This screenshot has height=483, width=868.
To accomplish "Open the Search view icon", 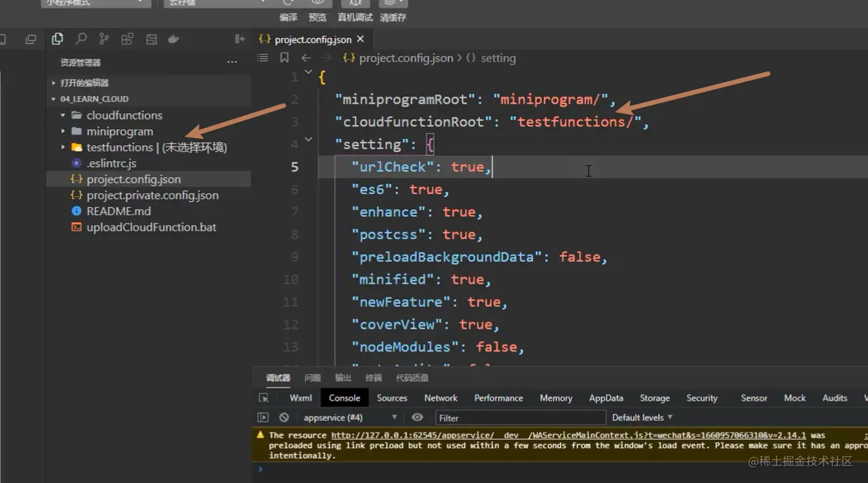I will (x=81, y=39).
